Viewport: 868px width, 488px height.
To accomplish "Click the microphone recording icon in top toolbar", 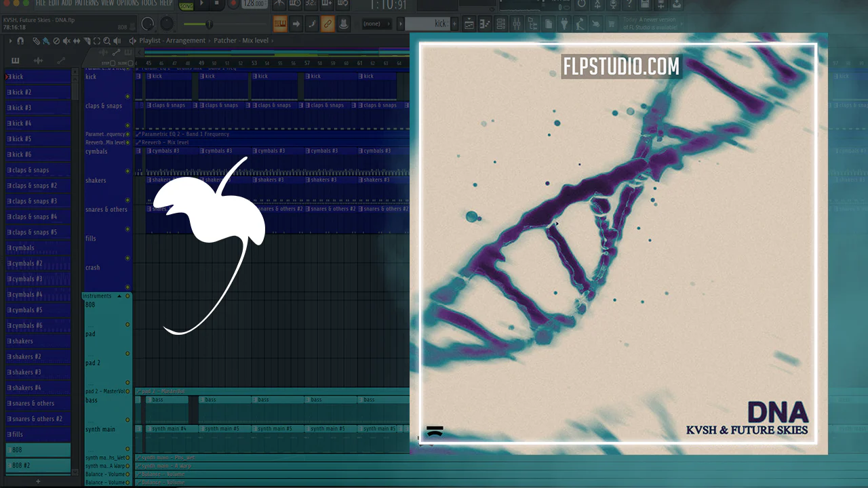I will [x=614, y=4].
